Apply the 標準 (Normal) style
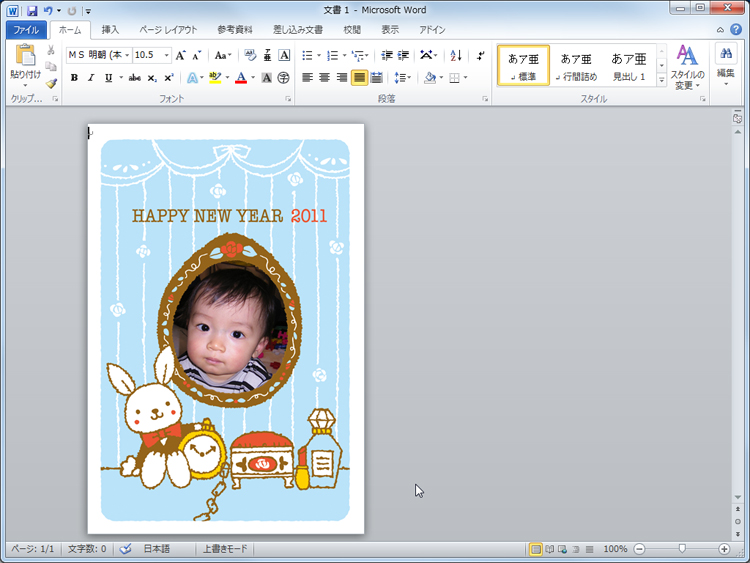The width and height of the screenshot is (750, 563). pyautogui.click(x=523, y=66)
